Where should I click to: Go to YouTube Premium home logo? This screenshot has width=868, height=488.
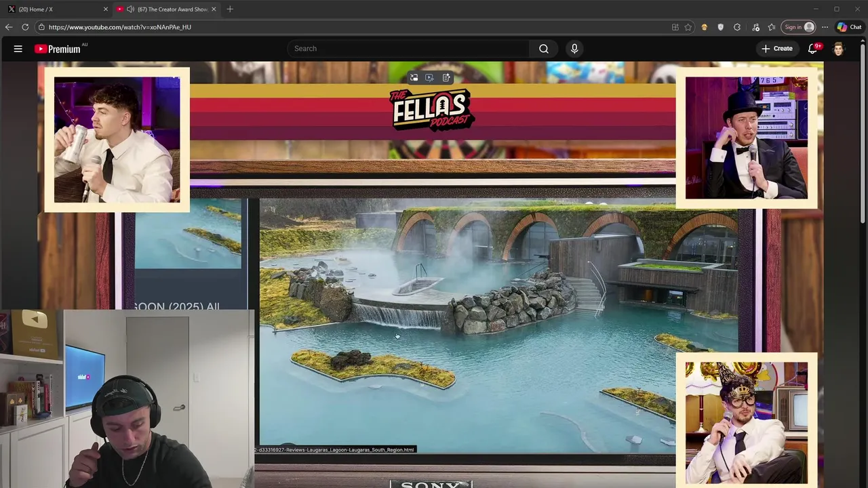[x=58, y=49]
